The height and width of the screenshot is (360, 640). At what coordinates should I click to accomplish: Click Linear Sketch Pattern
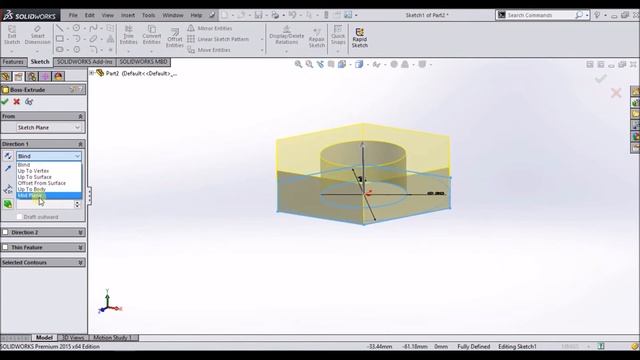218,39
